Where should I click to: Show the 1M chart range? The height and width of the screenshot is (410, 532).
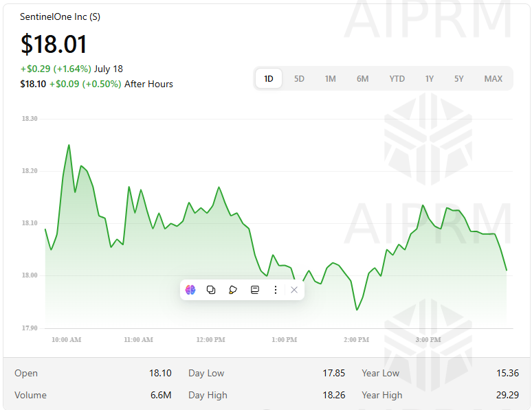coord(331,79)
